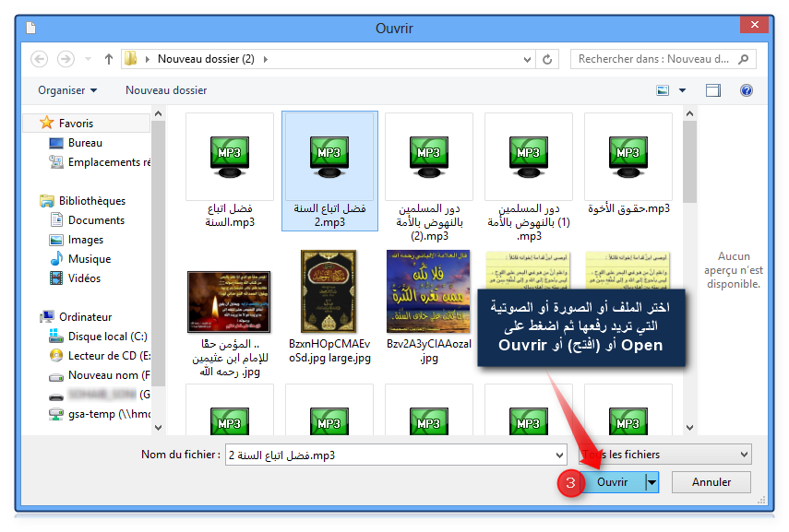Click the Help question mark icon
Viewport: 789px width, 532px height.
747,90
